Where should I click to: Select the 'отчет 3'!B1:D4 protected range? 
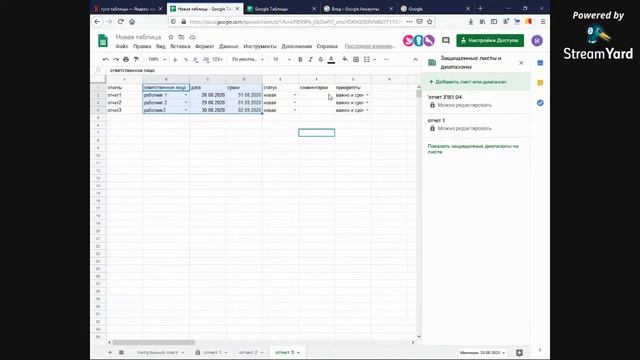tap(476, 101)
